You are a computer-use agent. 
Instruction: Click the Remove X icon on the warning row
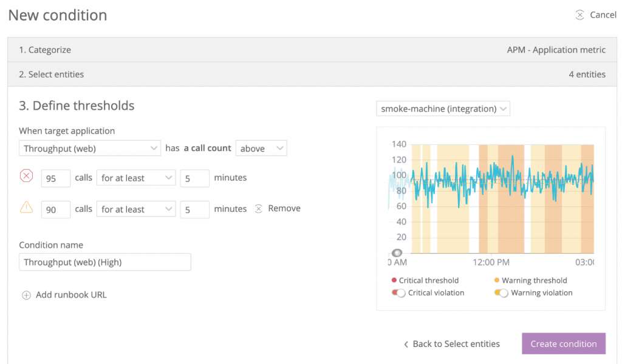point(259,208)
